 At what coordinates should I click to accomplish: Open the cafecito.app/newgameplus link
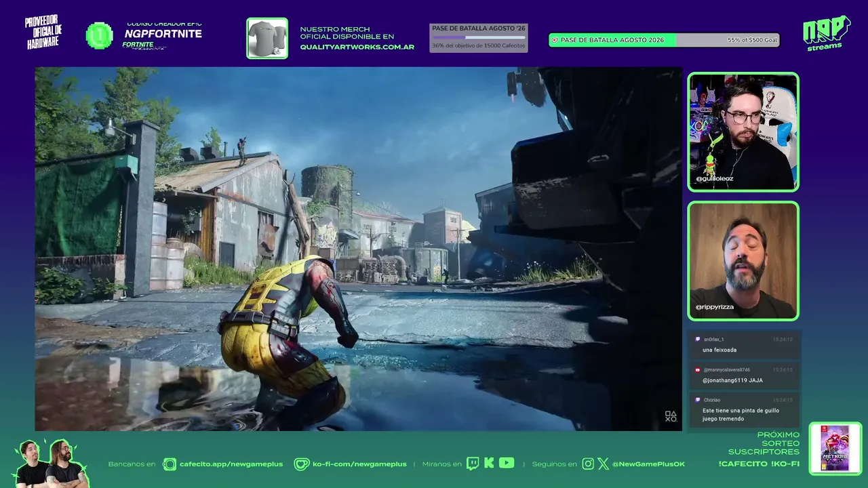point(231,464)
